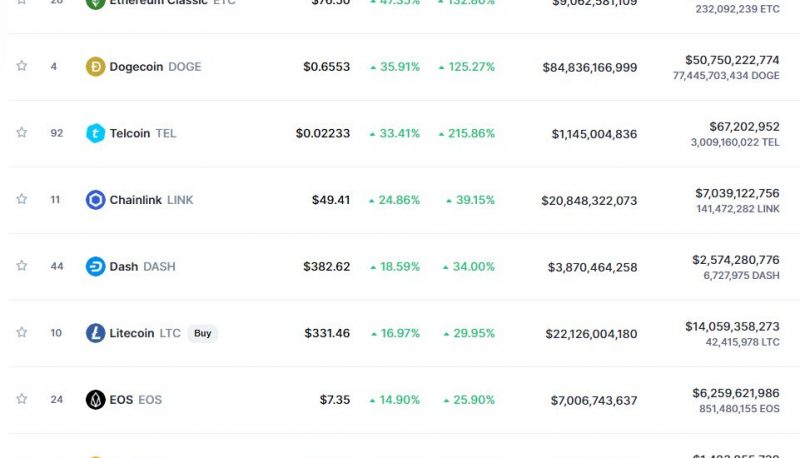Star EOS to add to watchlist
The width and height of the screenshot is (800, 458).
coord(21,399)
